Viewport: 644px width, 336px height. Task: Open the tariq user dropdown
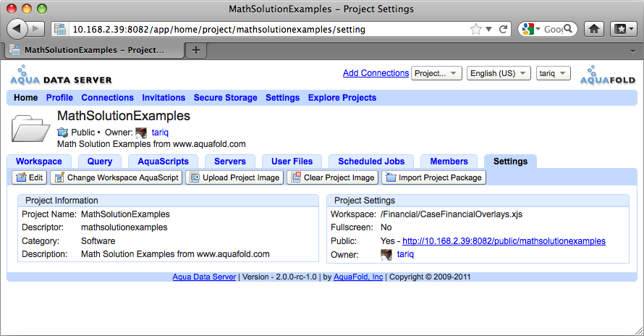point(554,73)
